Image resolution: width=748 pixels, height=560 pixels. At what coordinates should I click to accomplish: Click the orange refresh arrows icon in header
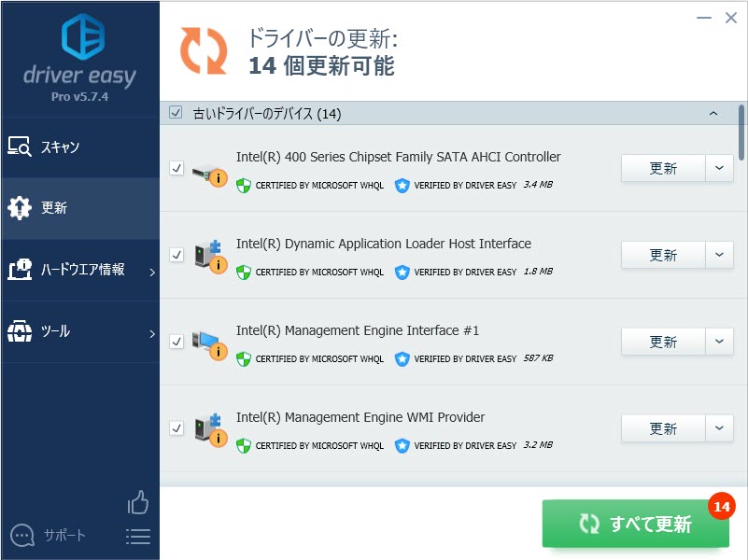[204, 50]
